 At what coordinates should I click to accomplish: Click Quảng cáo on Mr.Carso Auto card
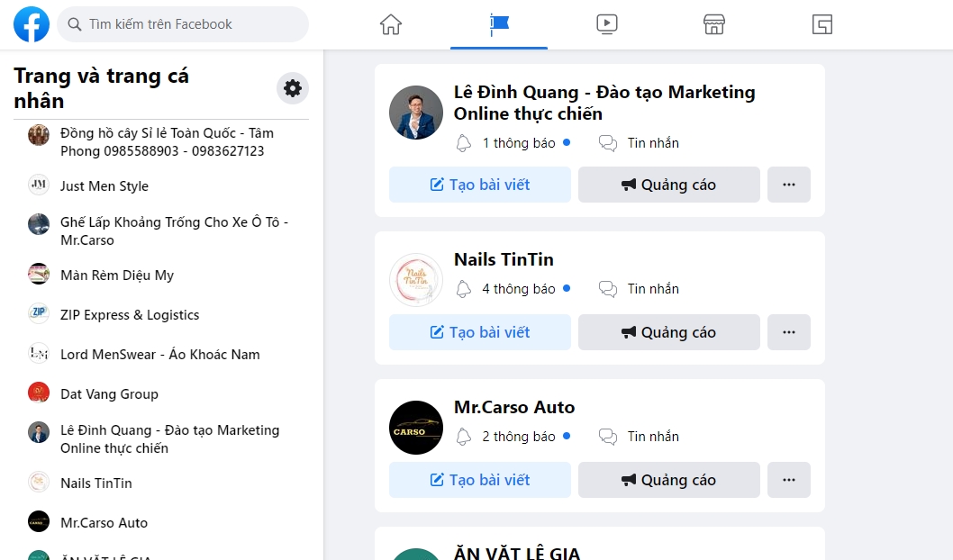pyautogui.click(x=669, y=480)
